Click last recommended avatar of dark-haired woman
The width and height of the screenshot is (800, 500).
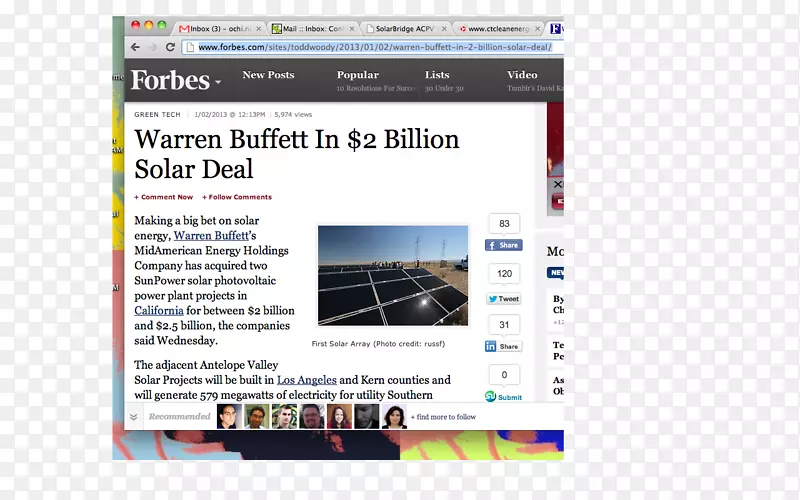point(394,416)
